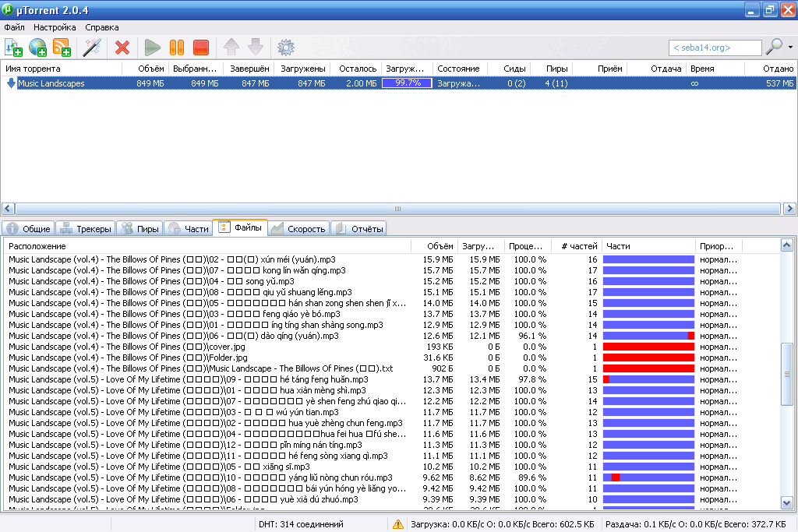This screenshot has width=798, height=532.
Task: Switch to the Общие tab
Action: click(x=29, y=229)
